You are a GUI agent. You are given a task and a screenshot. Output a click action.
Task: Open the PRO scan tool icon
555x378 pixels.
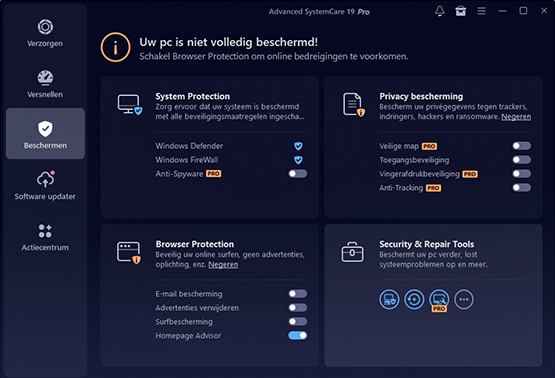(439, 300)
